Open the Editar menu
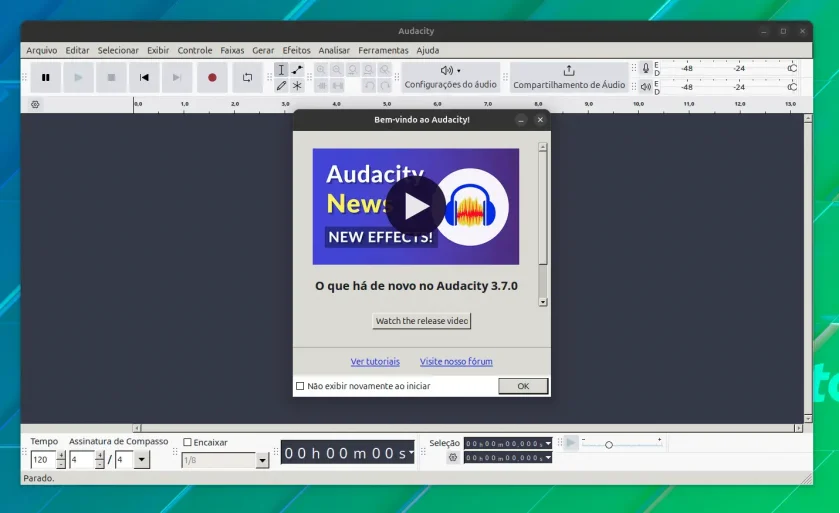 [x=77, y=50]
